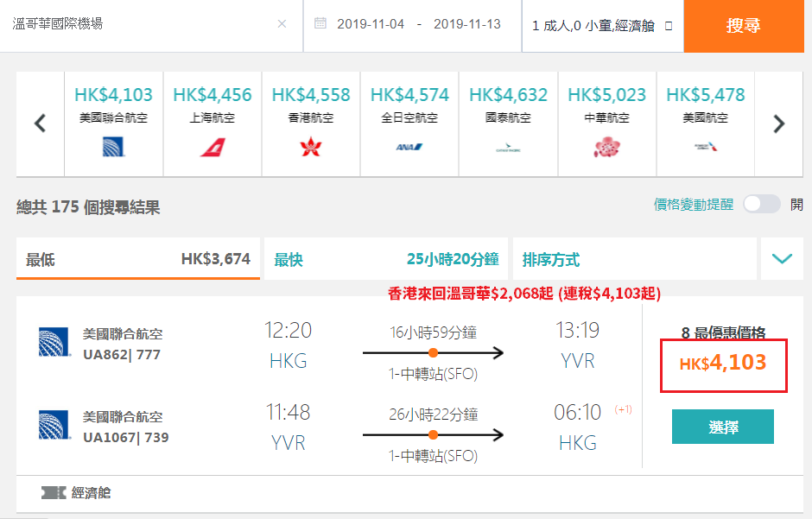
Task: Show previous airlines in the carousel
Action: click(x=41, y=123)
